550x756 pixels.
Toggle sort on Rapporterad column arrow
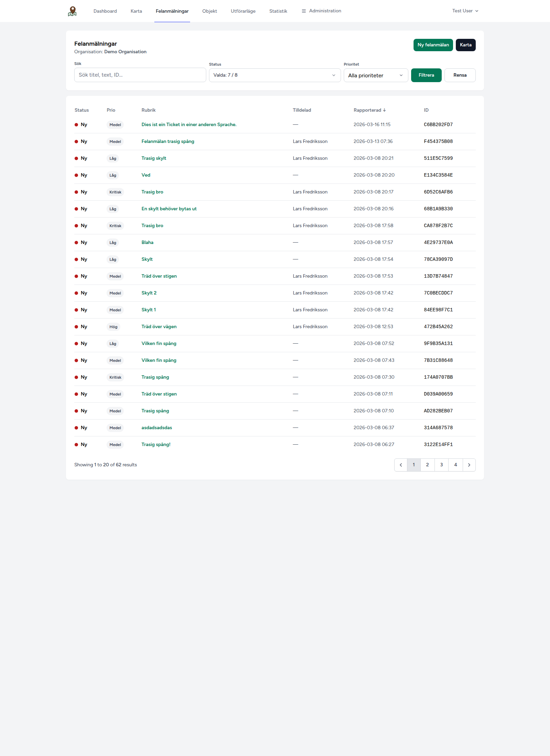[x=384, y=110]
